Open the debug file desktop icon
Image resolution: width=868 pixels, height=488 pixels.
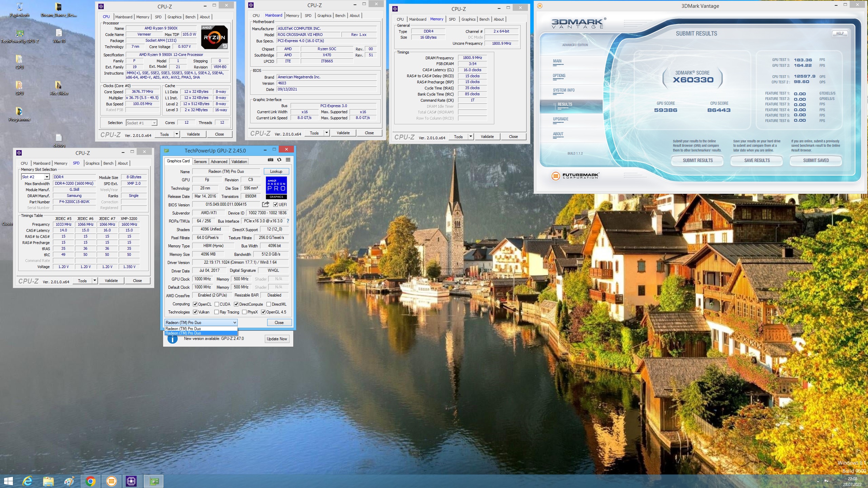pyautogui.click(x=59, y=140)
